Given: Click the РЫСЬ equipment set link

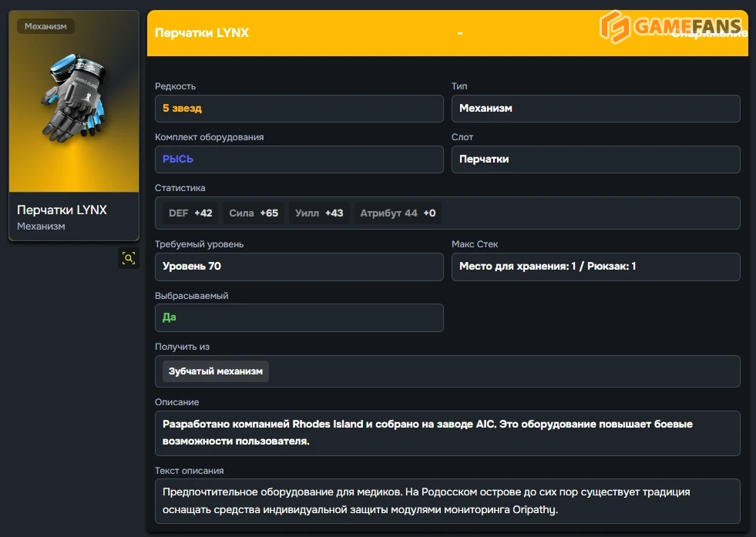Looking at the screenshot, I should tap(178, 159).
